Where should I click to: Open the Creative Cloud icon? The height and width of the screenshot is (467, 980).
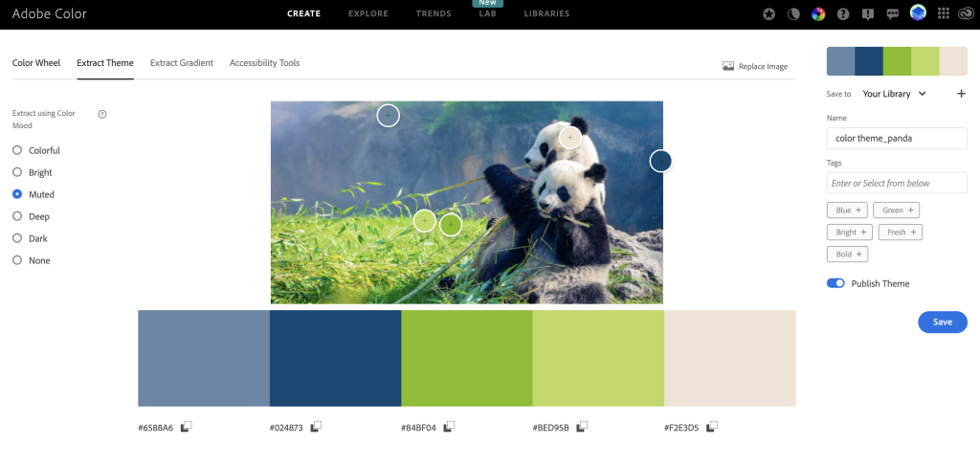[x=965, y=13]
